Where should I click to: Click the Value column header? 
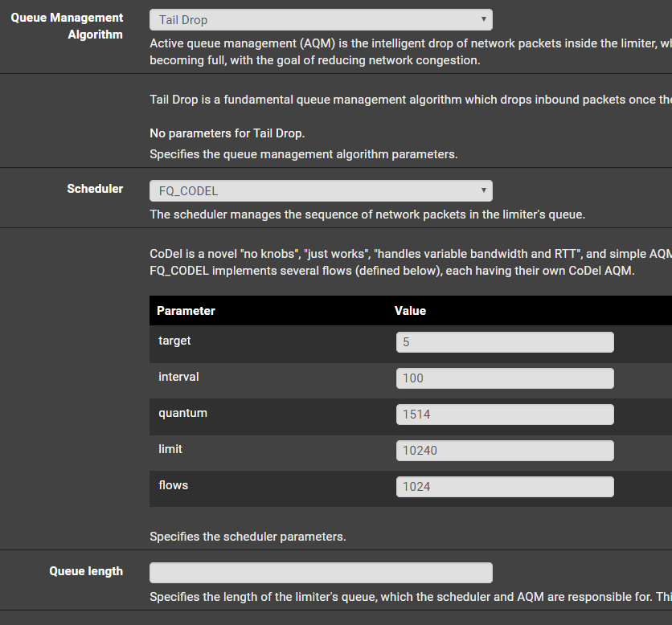click(x=410, y=311)
